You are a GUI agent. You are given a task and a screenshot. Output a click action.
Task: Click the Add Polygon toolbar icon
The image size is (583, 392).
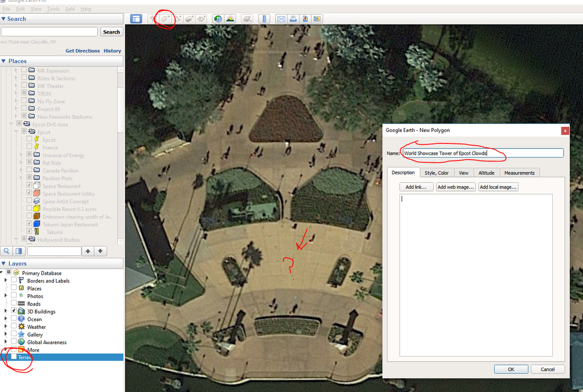(x=165, y=19)
